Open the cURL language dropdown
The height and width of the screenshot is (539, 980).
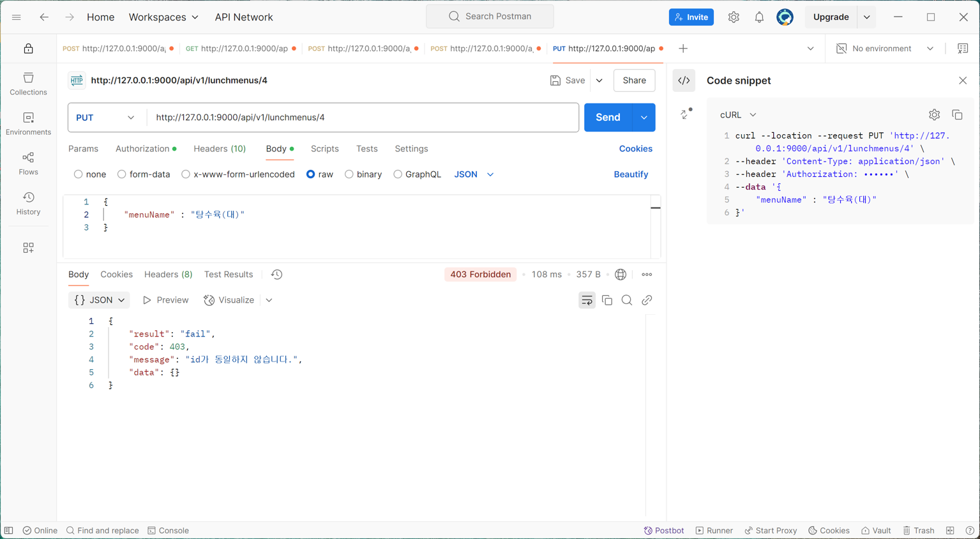click(738, 115)
